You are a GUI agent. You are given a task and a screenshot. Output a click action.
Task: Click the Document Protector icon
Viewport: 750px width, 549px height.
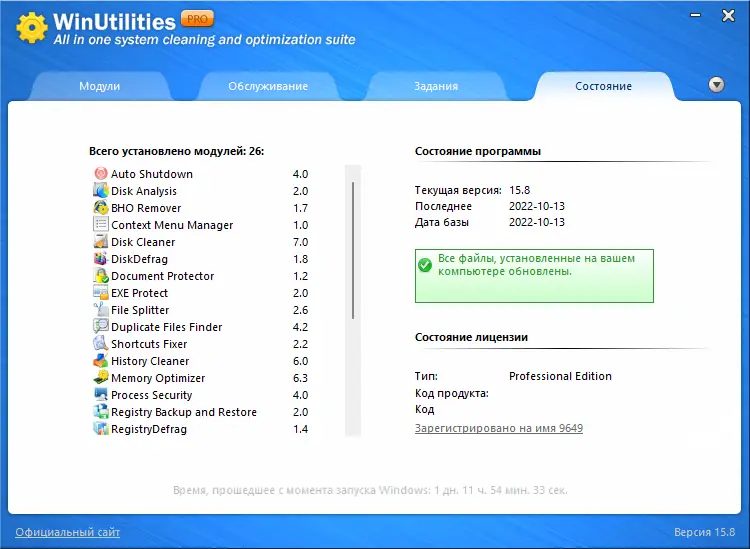[100, 275]
